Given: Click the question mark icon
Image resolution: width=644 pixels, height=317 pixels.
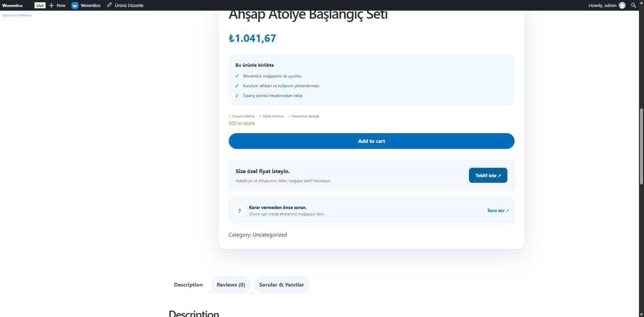Looking at the screenshot, I should click(x=239, y=211).
